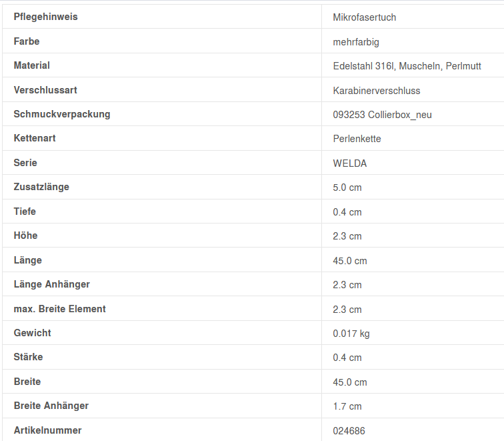Click the Länge Anhänger label
Image resolution: width=504 pixels, height=441 pixels.
click(51, 284)
